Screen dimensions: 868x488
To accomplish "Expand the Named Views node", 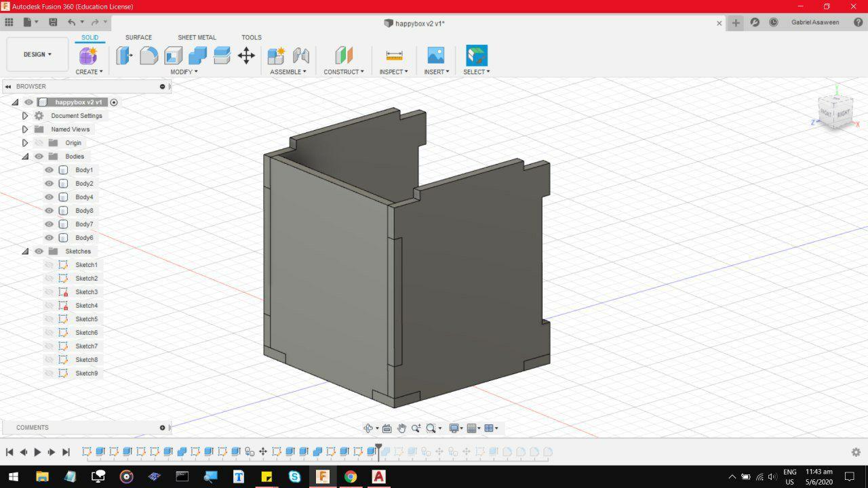I will tap(25, 129).
